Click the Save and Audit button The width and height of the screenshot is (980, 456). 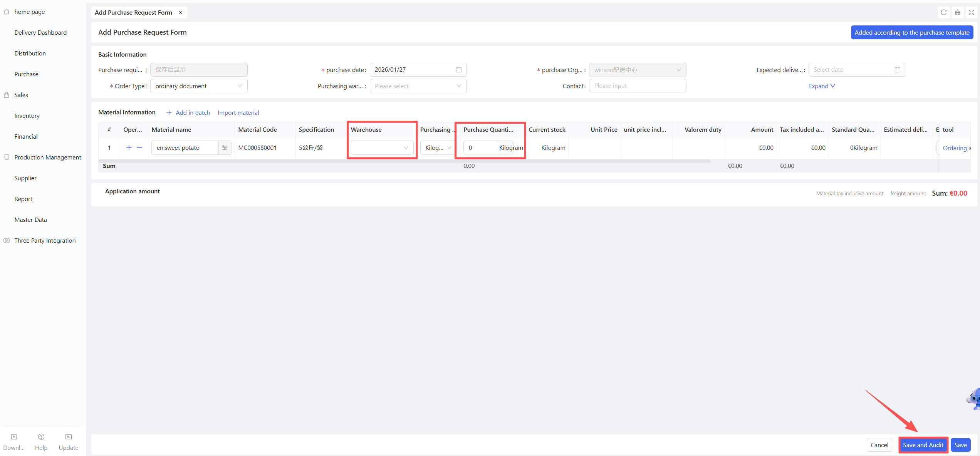click(923, 445)
